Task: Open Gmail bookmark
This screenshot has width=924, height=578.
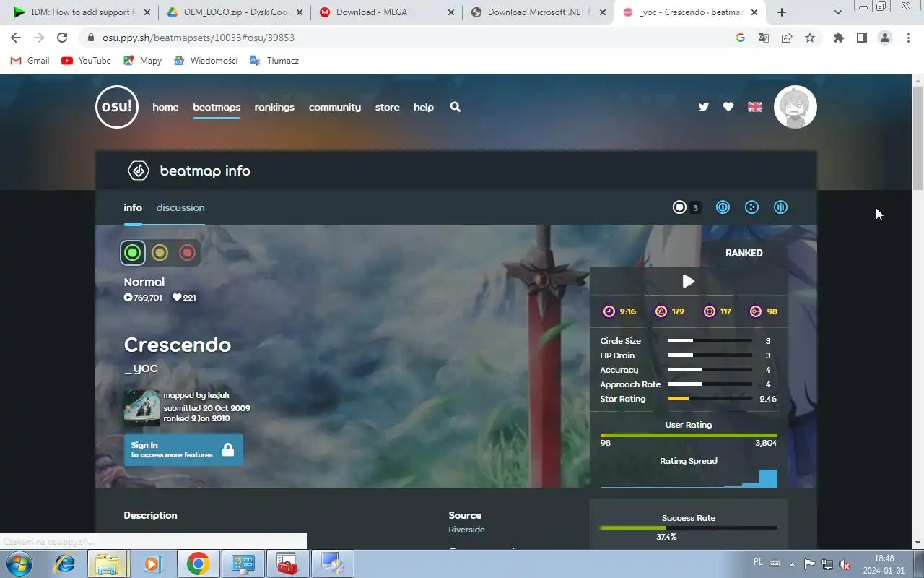Action: click(30, 61)
